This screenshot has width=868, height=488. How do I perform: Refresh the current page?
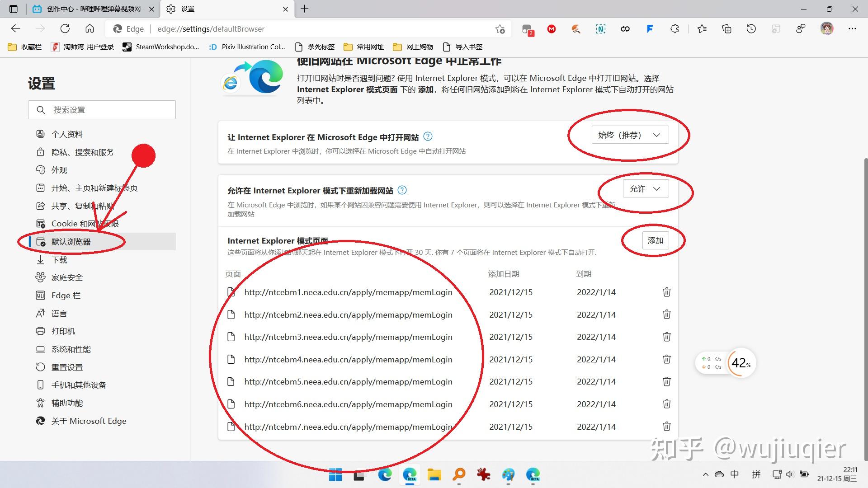65,28
